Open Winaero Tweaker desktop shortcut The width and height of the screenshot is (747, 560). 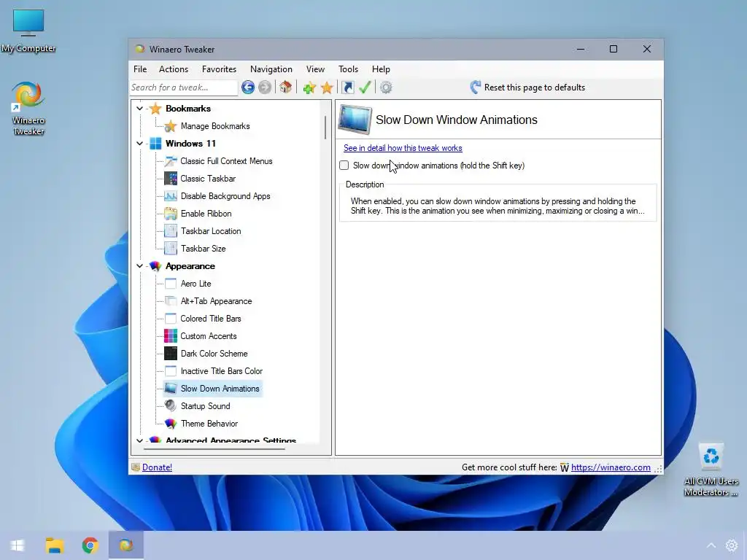[x=28, y=109]
